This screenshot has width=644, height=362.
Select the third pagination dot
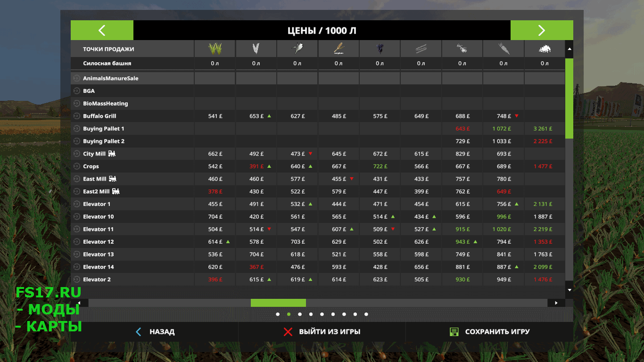pos(300,314)
